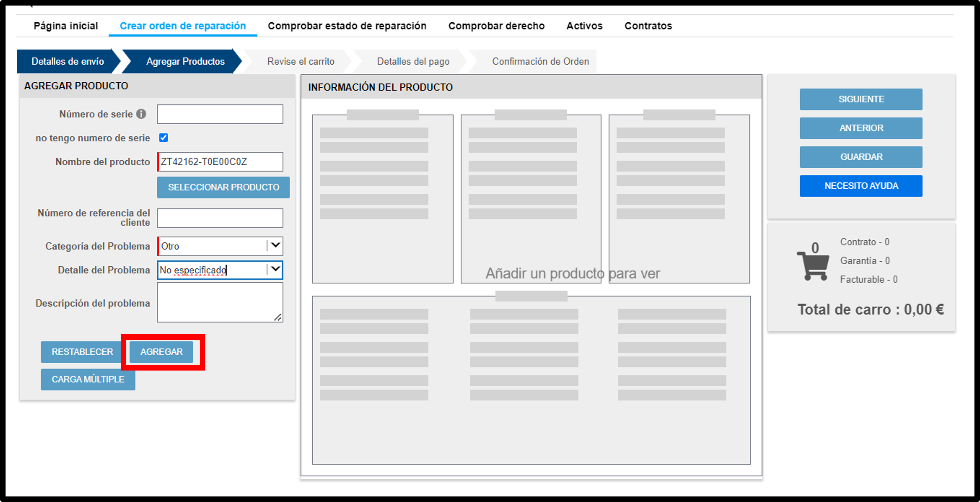Expand Detalle del Problema dropdown arrow
The width and height of the screenshot is (980, 502).
tap(275, 270)
